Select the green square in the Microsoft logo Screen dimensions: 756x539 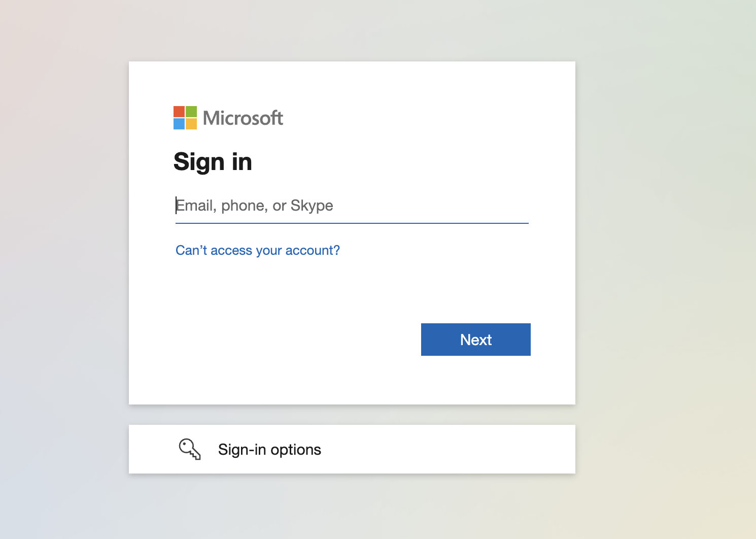(x=192, y=112)
